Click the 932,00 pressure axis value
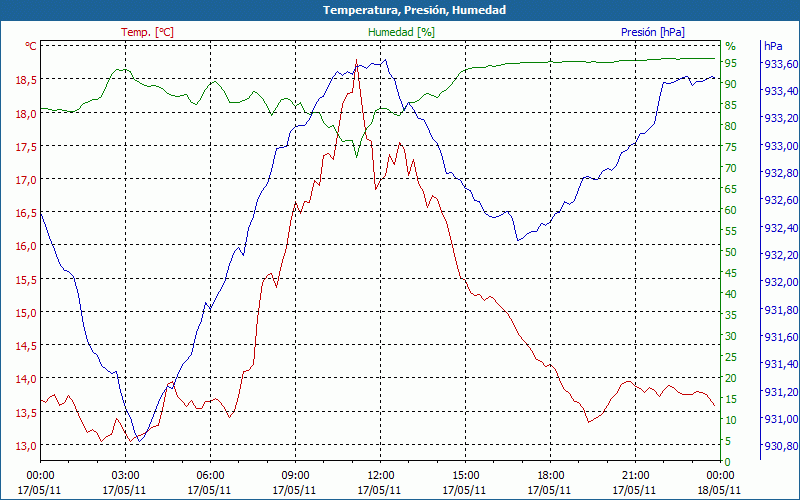The height and width of the screenshot is (500, 800). [780, 282]
